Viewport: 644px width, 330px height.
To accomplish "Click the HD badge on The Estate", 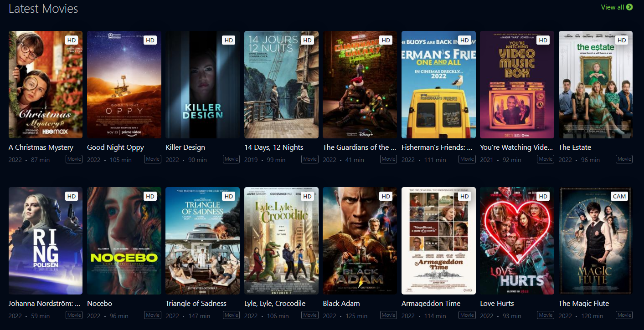I will click(622, 40).
